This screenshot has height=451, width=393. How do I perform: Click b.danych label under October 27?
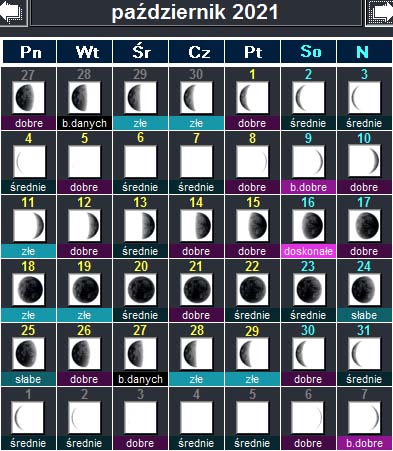pyautogui.click(x=140, y=379)
